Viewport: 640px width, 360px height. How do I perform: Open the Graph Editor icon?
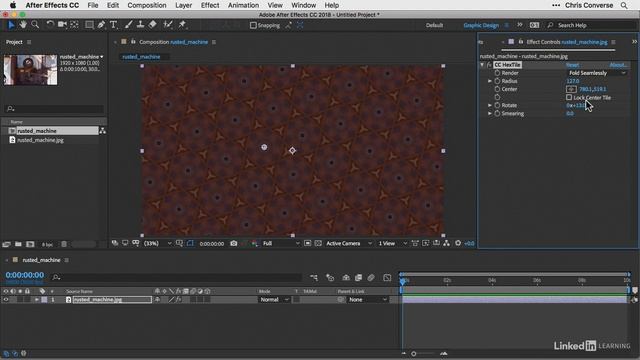point(387,278)
